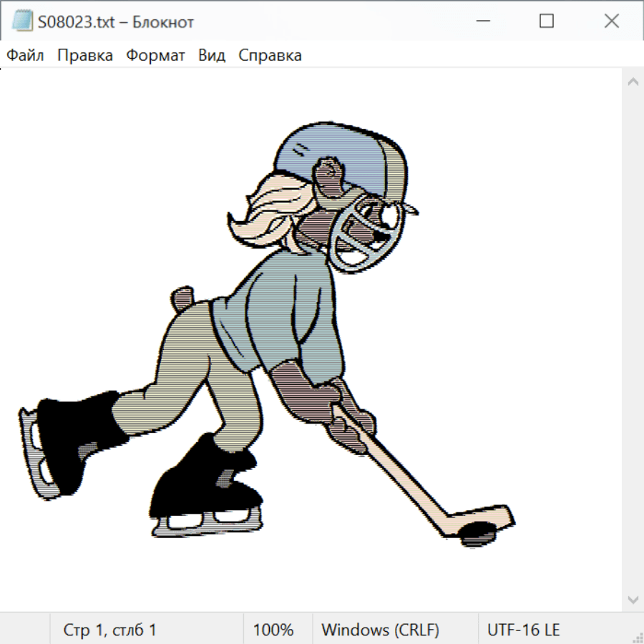Click the Windows (CRLF) line ending indicator
Screen dimensions: 644x644
(x=380, y=630)
